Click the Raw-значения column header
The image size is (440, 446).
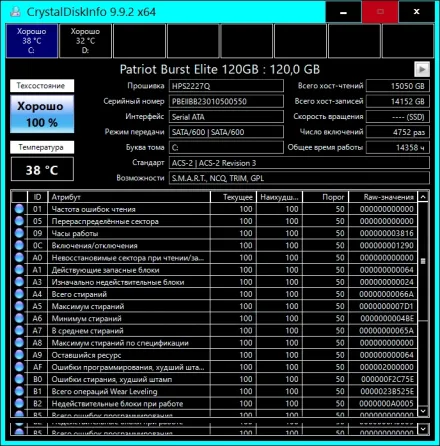click(x=383, y=197)
